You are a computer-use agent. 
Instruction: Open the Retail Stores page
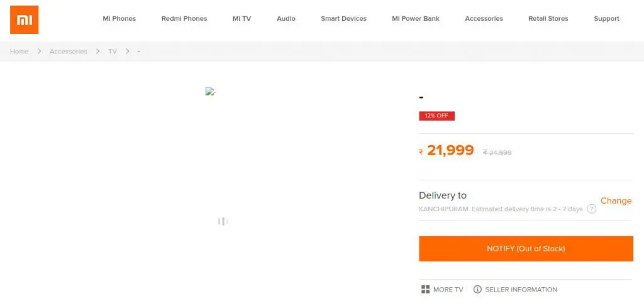[548, 19]
